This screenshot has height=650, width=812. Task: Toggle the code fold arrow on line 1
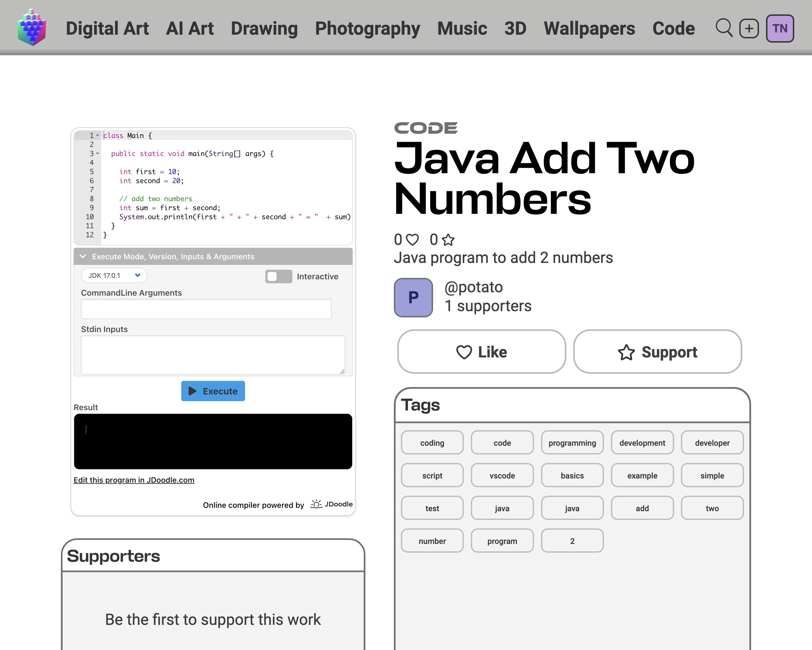[98, 135]
